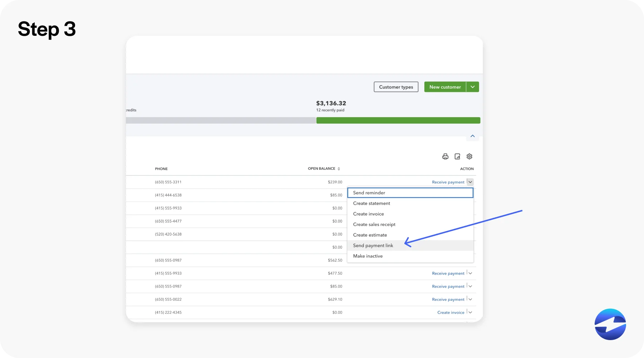Click phone number (415) 444-6538
Screen dimensions: 644x358
tap(168, 195)
